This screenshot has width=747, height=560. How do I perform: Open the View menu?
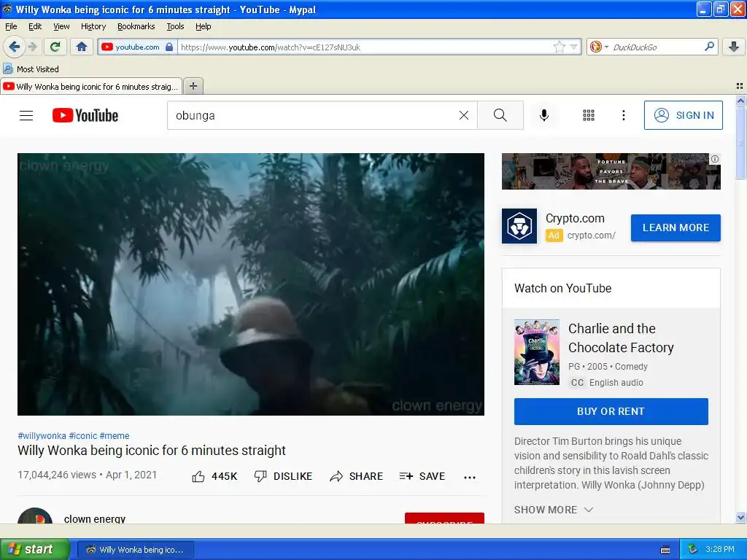[x=61, y=26]
